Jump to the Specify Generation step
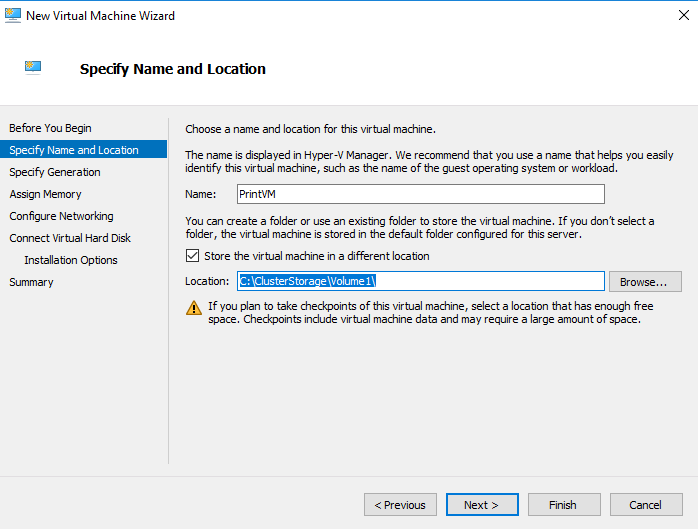 point(55,172)
